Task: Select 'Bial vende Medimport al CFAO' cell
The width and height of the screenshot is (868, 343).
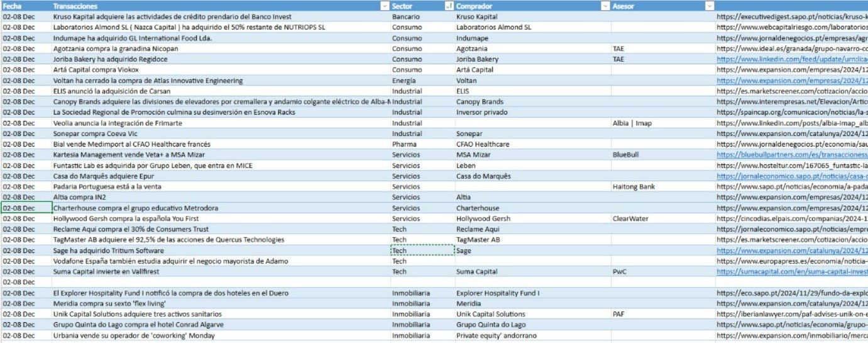Action: click(221, 144)
